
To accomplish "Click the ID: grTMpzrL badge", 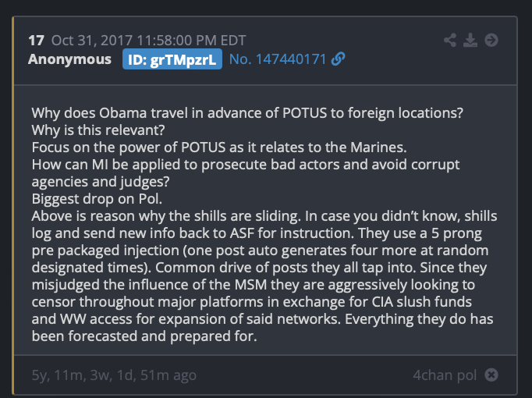I will click(x=172, y=59).
